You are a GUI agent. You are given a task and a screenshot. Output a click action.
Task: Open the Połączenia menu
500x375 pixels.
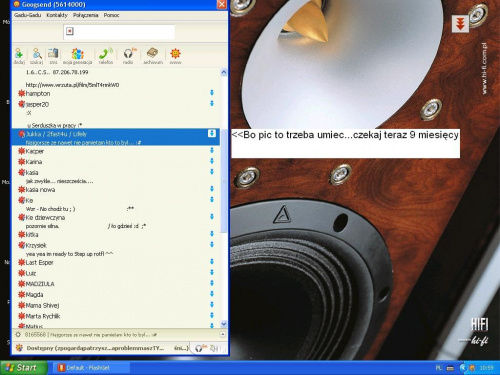[x=86, y=15]
